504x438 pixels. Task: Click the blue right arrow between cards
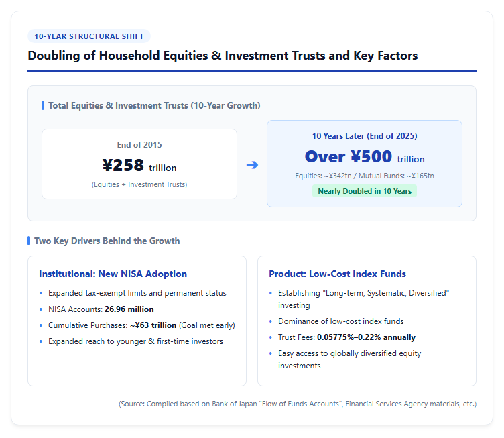pos(252,165)
